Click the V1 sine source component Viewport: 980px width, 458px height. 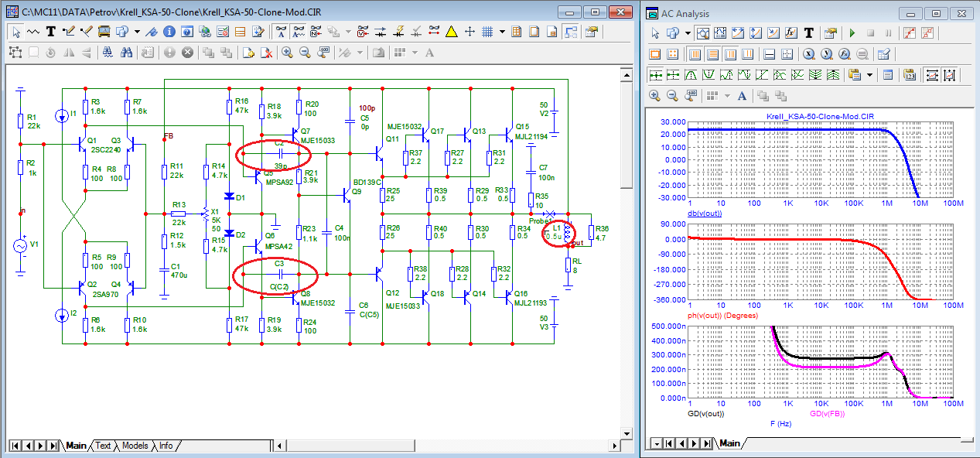(21, 245)
